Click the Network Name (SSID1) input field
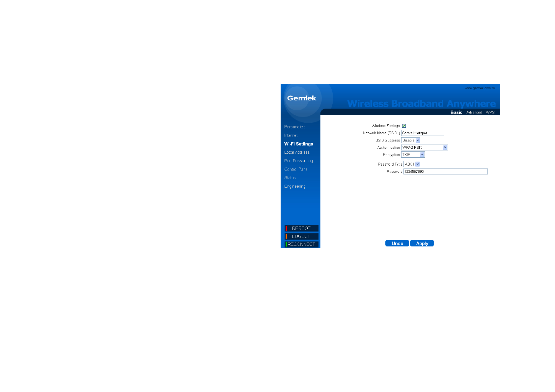This screenshot has height=392, width=555. tap(422, 133)
